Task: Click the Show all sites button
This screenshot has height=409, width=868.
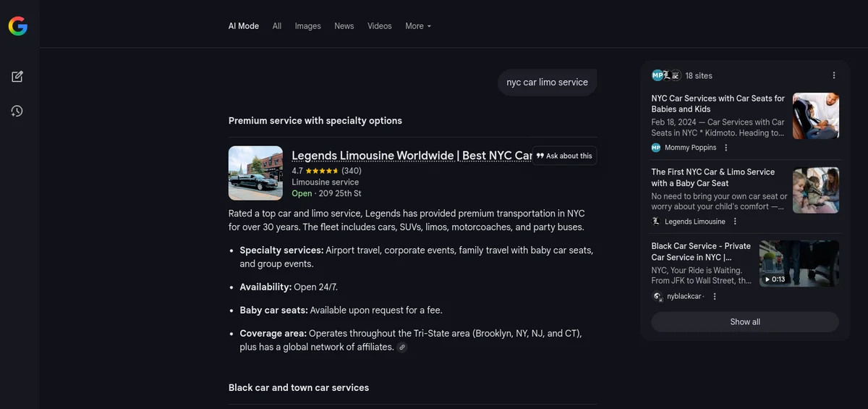Action: [745, 322]
